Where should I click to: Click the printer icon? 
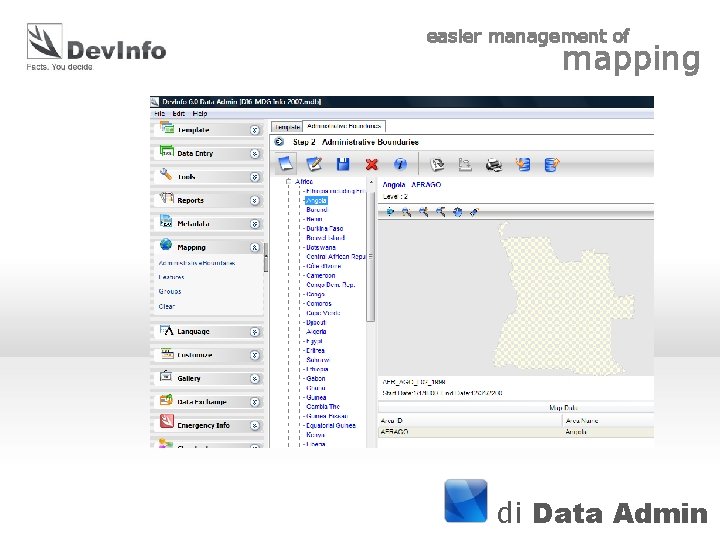coord(494,164)
